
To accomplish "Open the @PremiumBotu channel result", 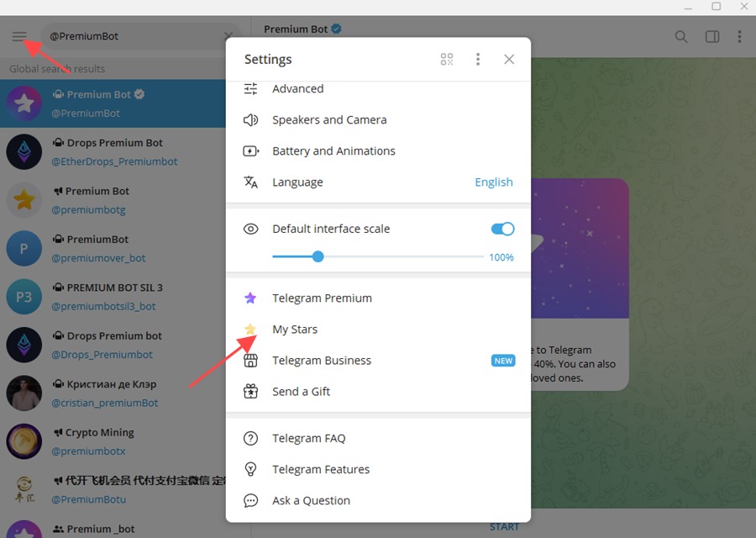I will click(113, 490).
